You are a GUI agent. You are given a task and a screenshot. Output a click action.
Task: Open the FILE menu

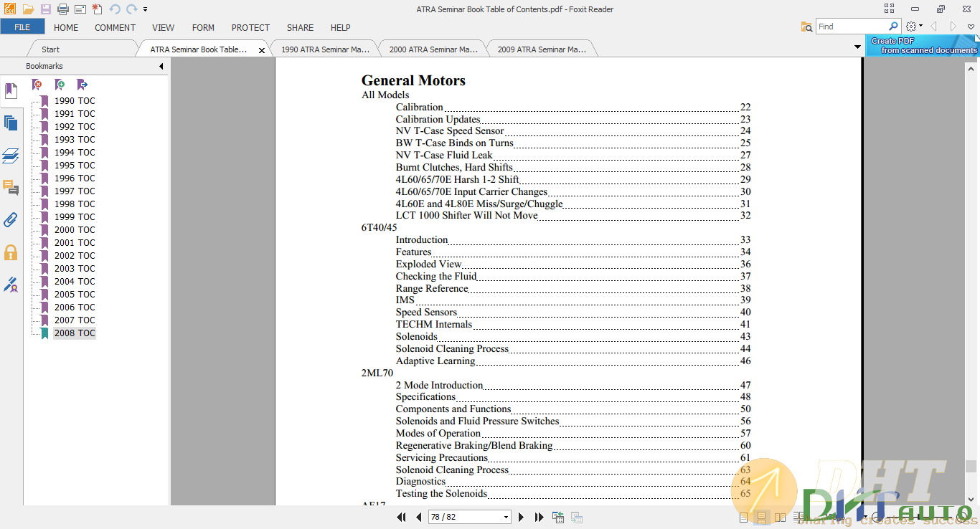click(x=22, y=27)
